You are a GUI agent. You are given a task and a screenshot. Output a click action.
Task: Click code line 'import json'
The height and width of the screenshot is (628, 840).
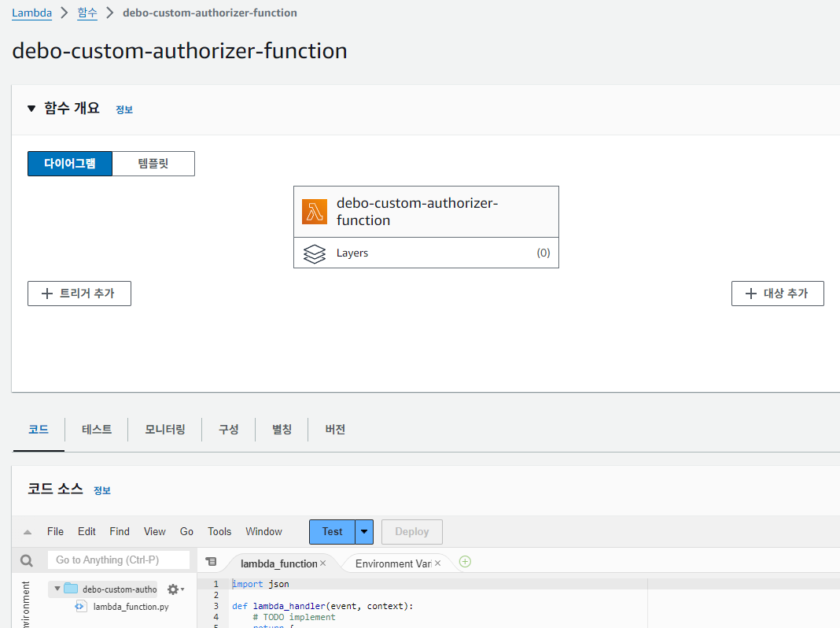pyautogui.click(x=260, y=584)
